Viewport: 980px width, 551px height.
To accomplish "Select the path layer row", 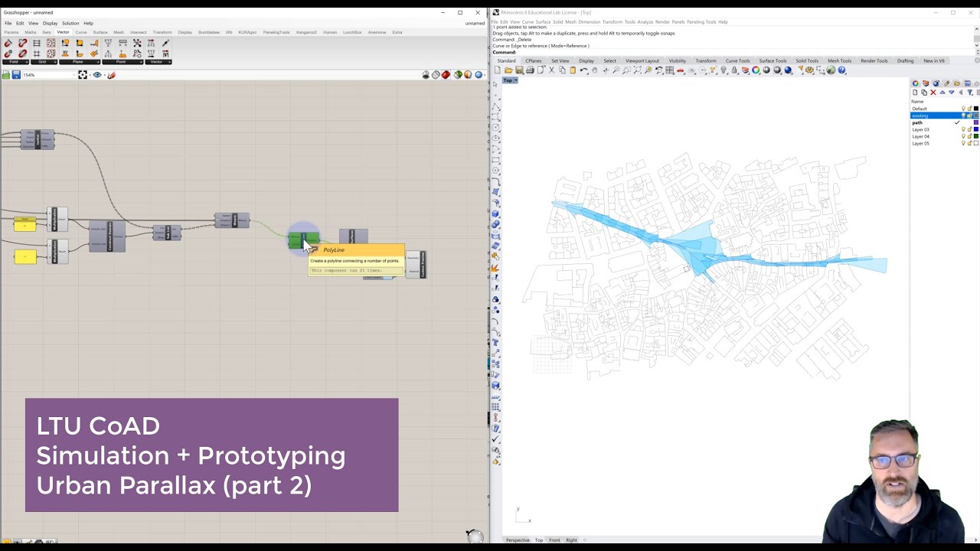I will click(944, 122).
